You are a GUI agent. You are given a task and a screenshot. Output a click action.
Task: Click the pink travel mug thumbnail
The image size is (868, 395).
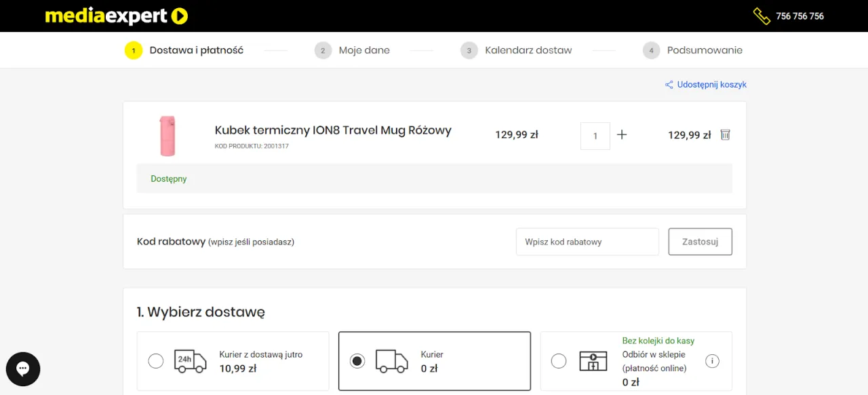[167, 135]
